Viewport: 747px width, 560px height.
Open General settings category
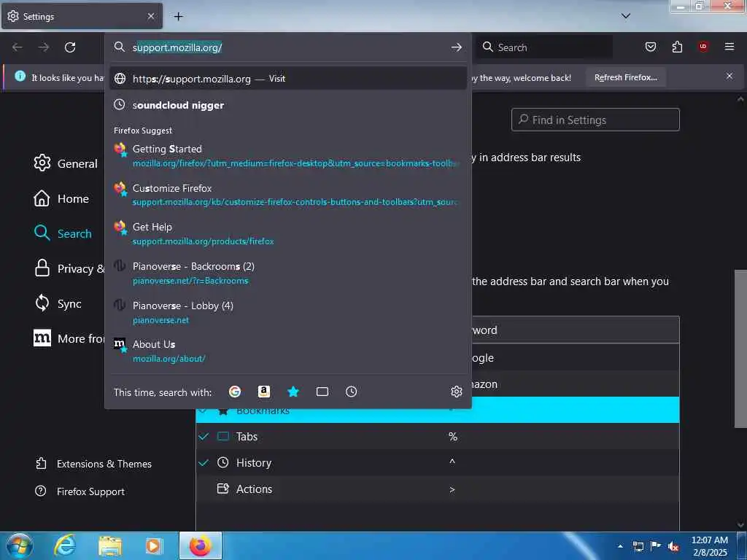click(66, 163)
